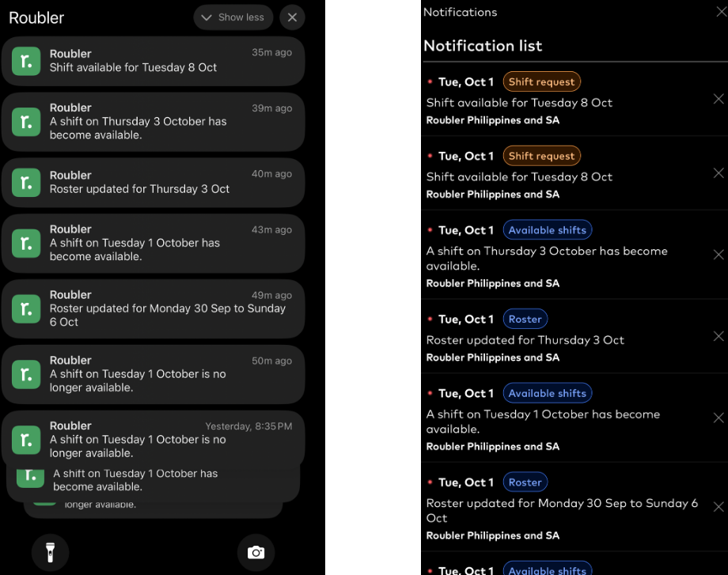Tap 'Roubler Philippines and SA' under the Tuesday 1 October available item
Viewport: 728px width, 575px height.
click(x=493, y=447)
